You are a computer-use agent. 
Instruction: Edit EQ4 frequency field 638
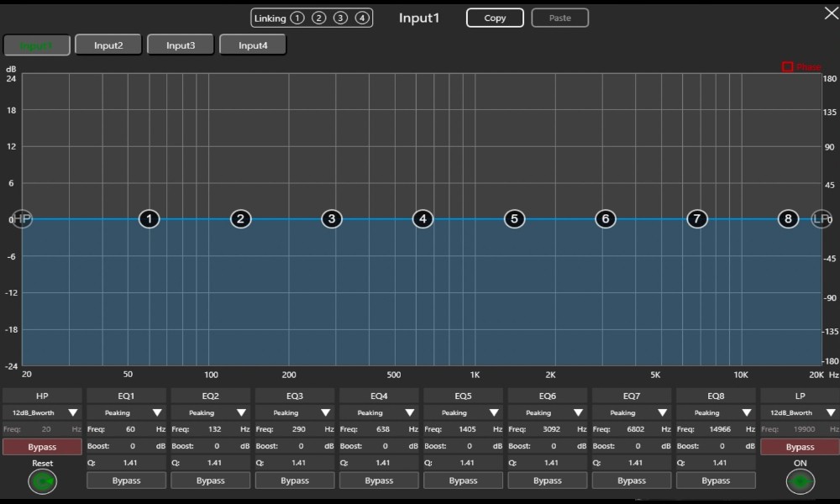point(382,429)
